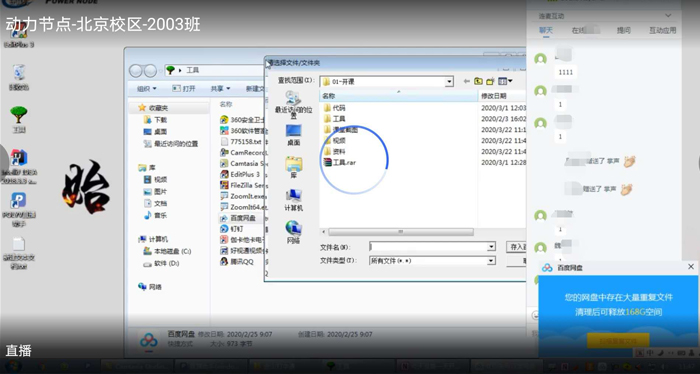Switch to the 提问 tab in live panel

click(624, 30)
